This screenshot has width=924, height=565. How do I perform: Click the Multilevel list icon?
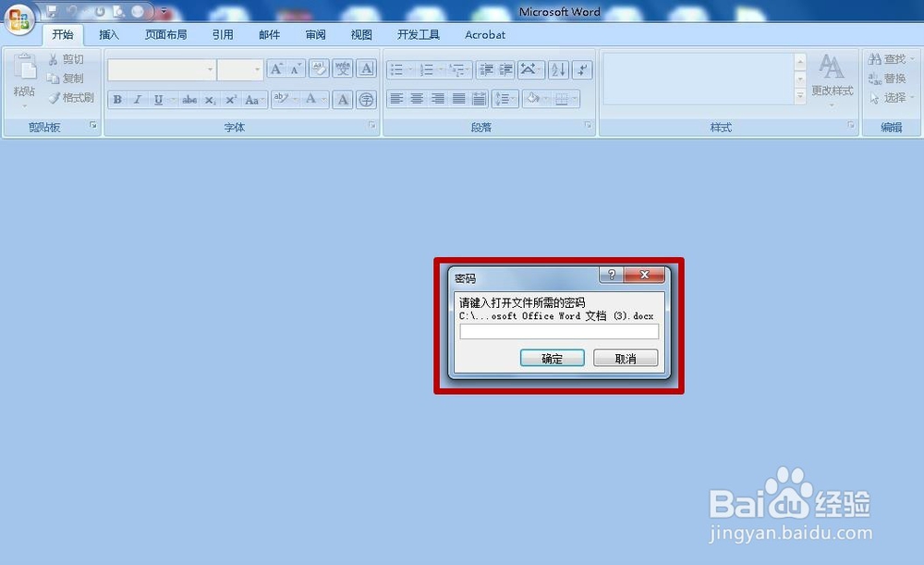pyautogui.click(x=456, y=70)
